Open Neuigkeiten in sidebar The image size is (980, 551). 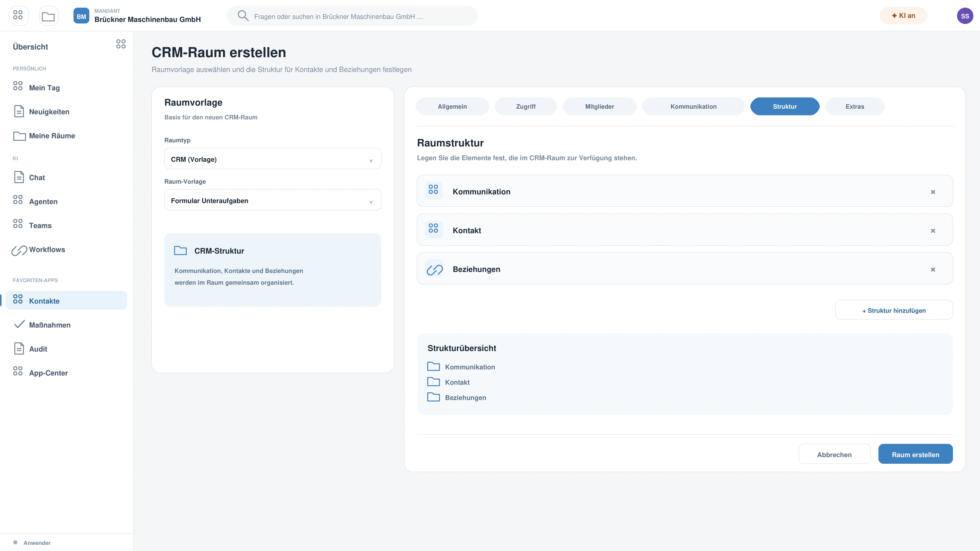(x=66, y=112)
